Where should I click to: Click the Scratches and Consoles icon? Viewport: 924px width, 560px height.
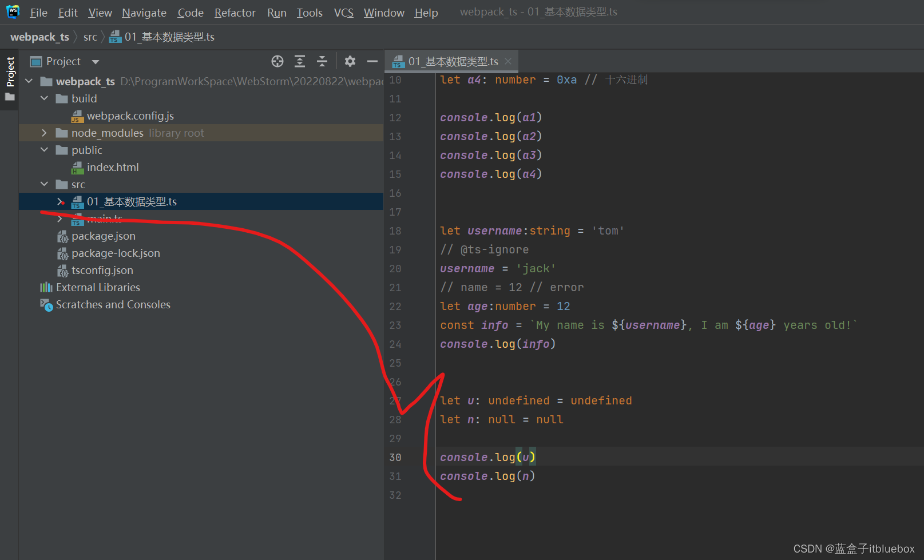(x=46, y=305)
